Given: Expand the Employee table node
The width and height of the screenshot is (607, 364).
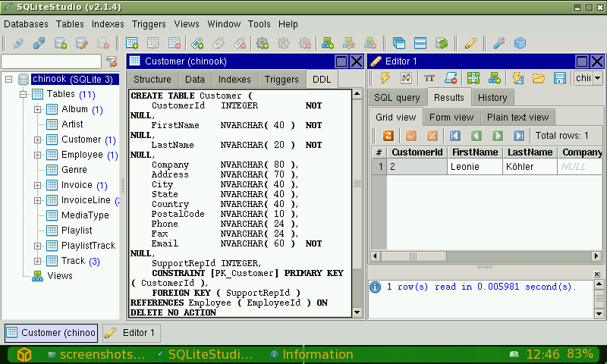Looking at the screenshot, I should pyautogui.click(x=37, y=155).
